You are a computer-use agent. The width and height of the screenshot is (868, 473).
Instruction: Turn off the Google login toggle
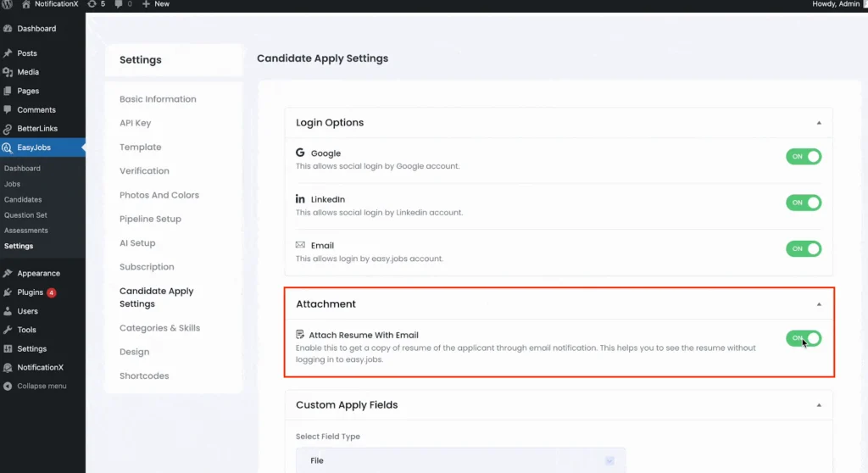(804, 157)
